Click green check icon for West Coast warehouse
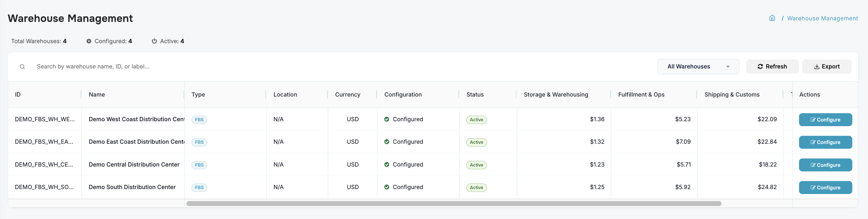This screenshot has height=219, width=868. click(387, 119)
